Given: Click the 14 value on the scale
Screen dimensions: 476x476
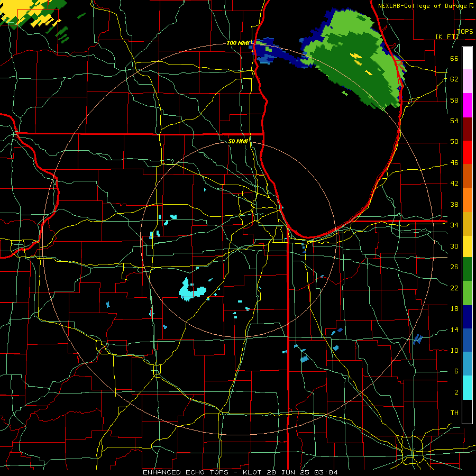Looking at the screenshot, I should click(454, 329).
